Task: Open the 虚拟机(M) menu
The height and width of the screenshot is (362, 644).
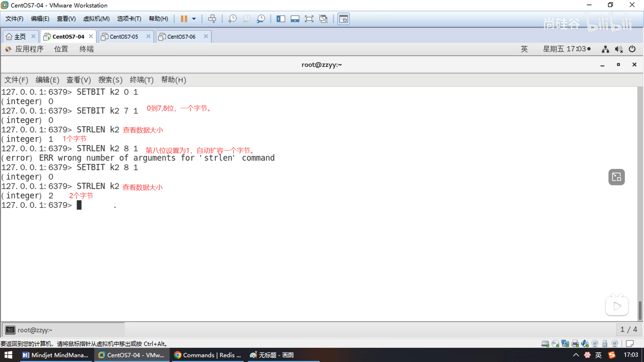Action: (96, 19)
